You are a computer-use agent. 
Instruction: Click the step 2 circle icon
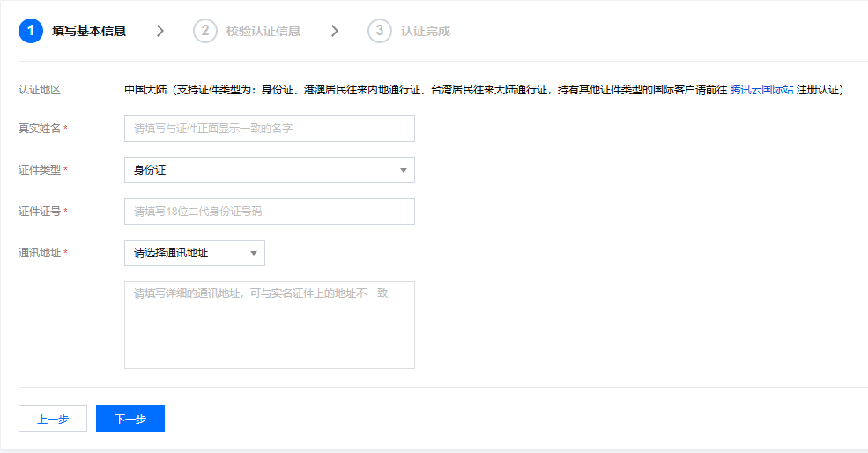coord(204,31)
